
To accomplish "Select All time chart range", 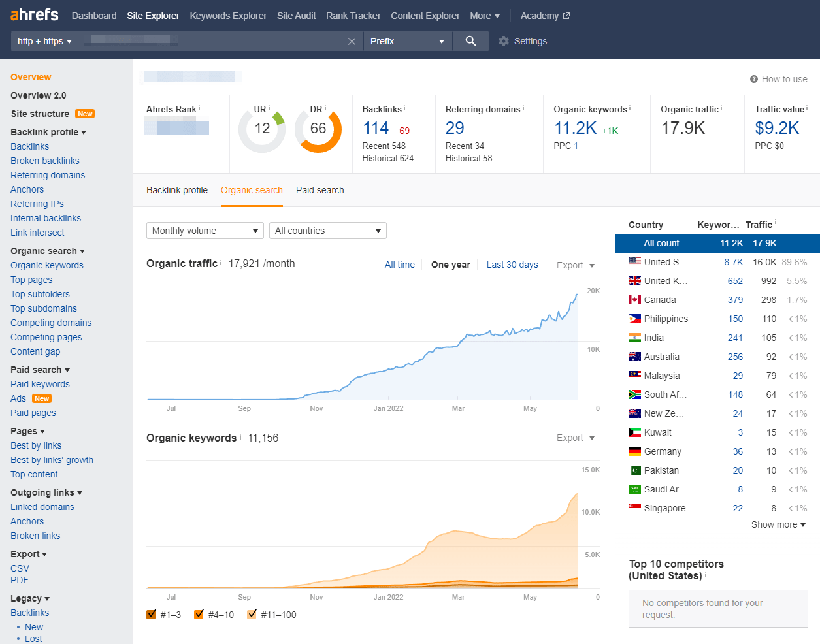I will click(400, 265).
